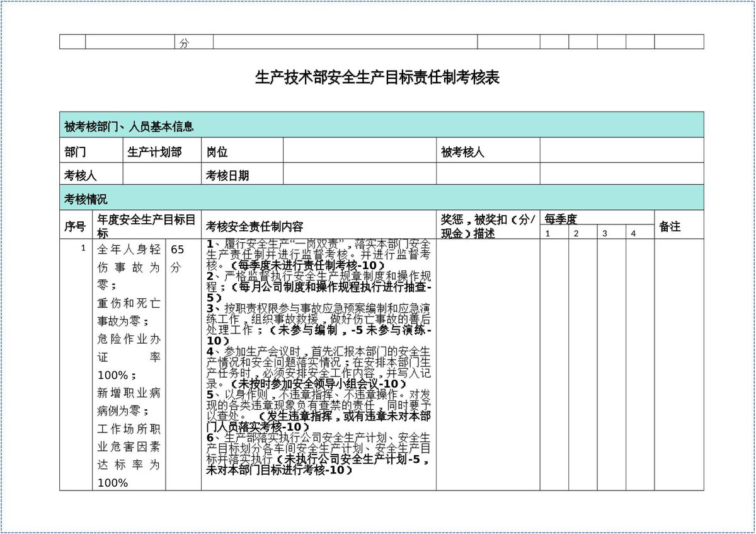Click the 奖惩，被奖扣（分/现金）描述 header
The height and width of the screenshot is (534, 756).
coord(488,225)
